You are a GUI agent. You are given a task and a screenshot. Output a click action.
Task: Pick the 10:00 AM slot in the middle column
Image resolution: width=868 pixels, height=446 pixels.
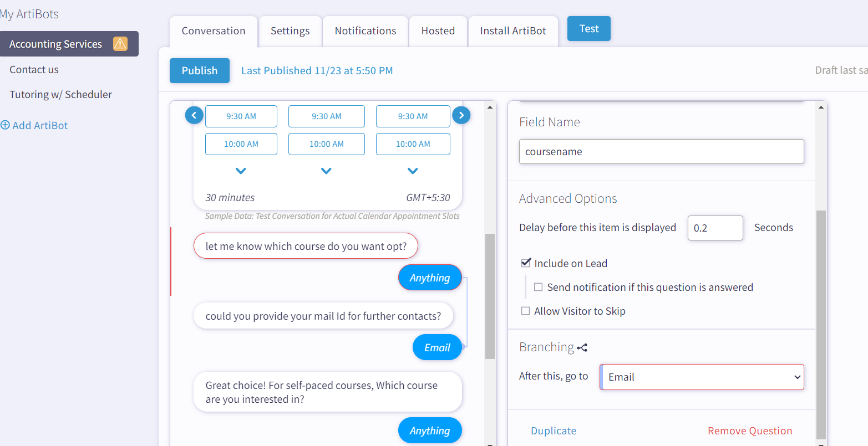pyautogui.click(x=327, y=144)
